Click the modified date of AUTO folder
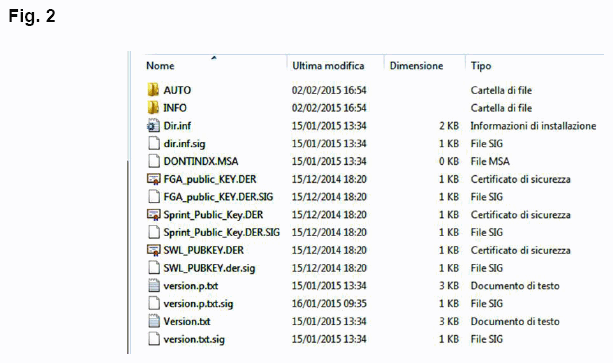The height and width of the screenshot is (363, 613). (329, 90)
